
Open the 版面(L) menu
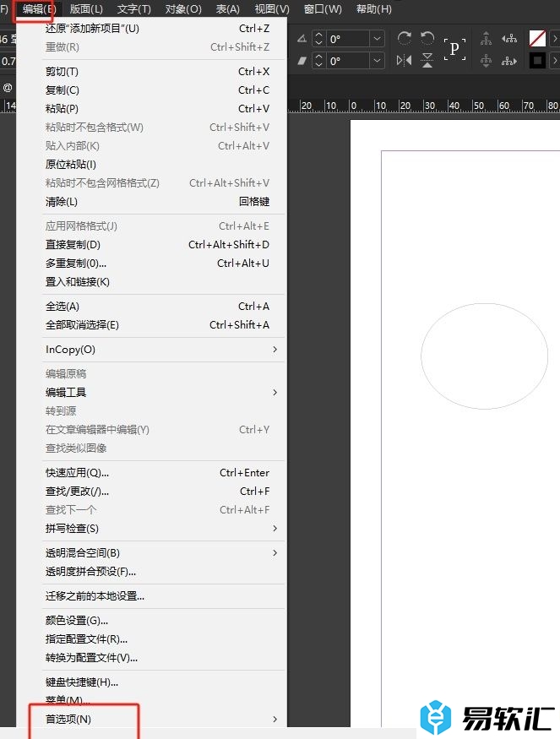[86, 9]
